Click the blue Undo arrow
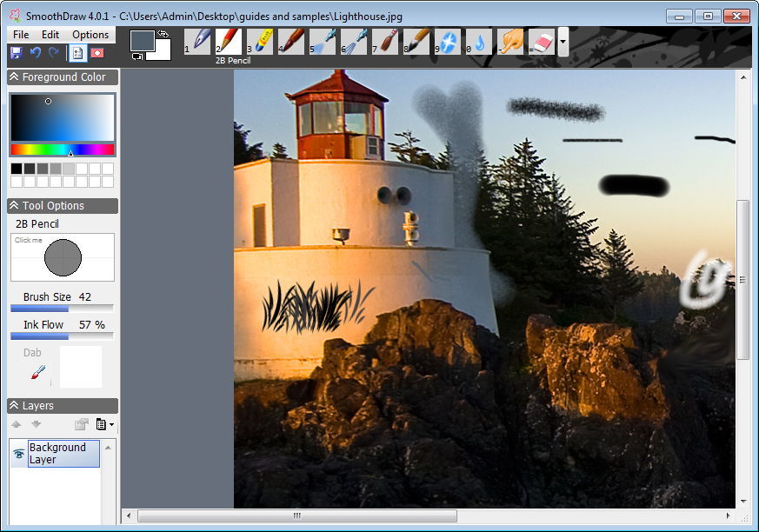Screen dimensions: 759x532 pyautogui.click(x=36, y=53)
